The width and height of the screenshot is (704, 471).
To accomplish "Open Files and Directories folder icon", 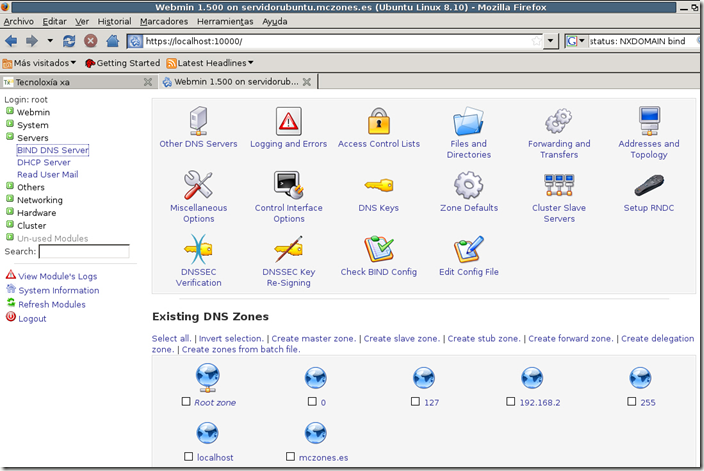I will [468, 121].
